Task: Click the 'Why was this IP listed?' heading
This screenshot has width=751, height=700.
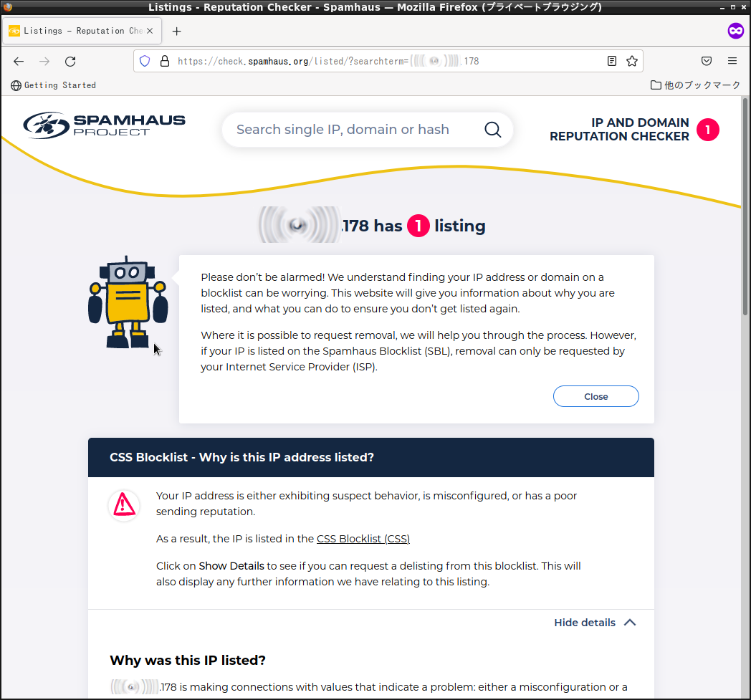Action: click(188, 661)
